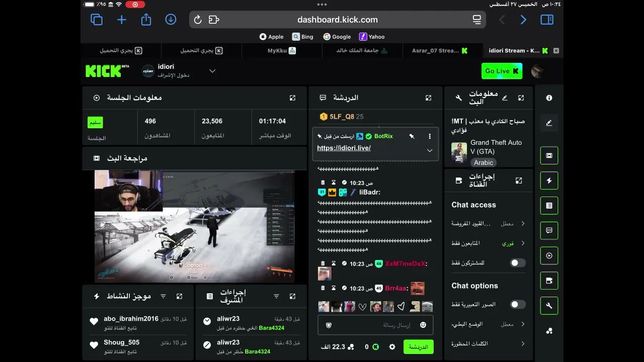Expand the activity feed panel

(x=179, y=297)
